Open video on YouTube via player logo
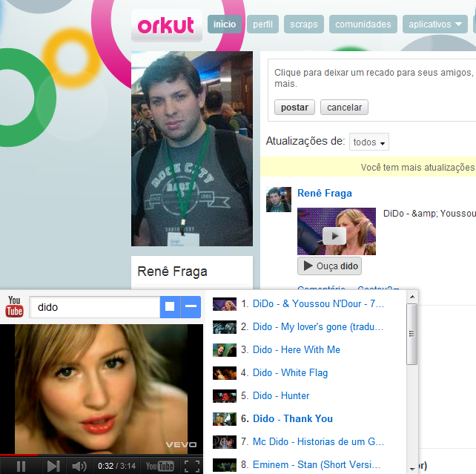The width and height of the screenshot is (476, 474). pyautogui.click(x=160, y=466)
